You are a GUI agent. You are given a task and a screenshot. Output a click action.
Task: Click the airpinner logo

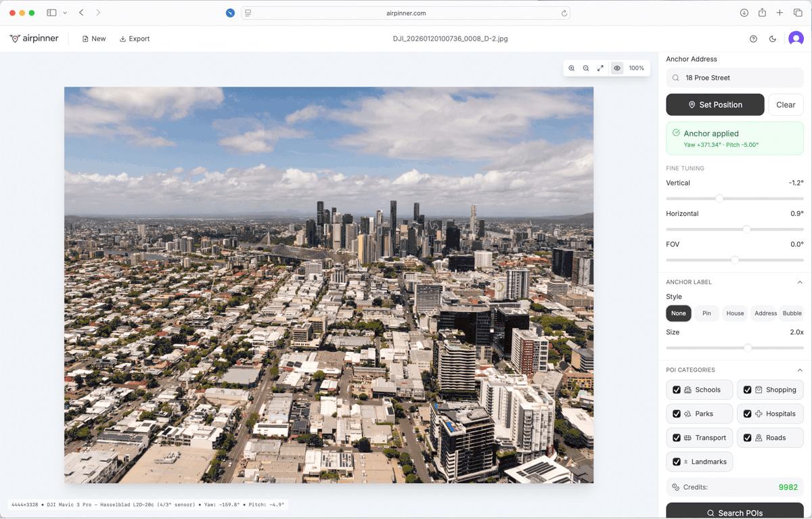click(x=35, y=39)
